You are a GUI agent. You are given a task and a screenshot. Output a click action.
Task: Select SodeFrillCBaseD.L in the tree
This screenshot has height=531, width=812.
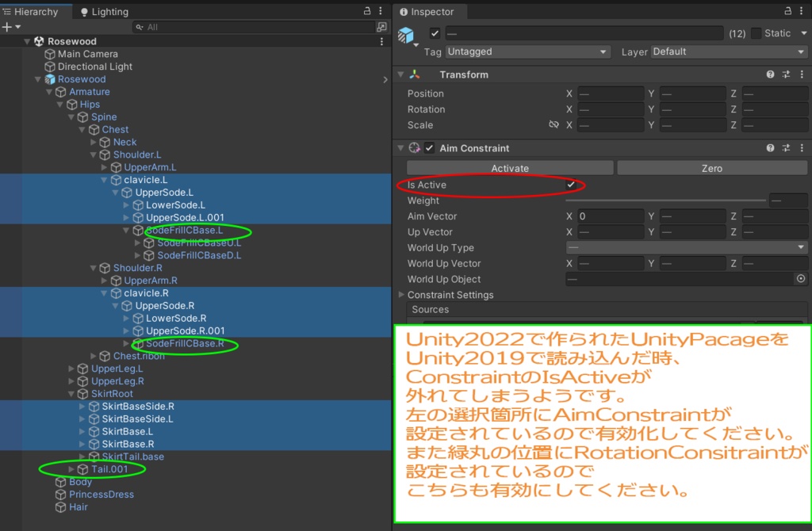pos(199,255)
